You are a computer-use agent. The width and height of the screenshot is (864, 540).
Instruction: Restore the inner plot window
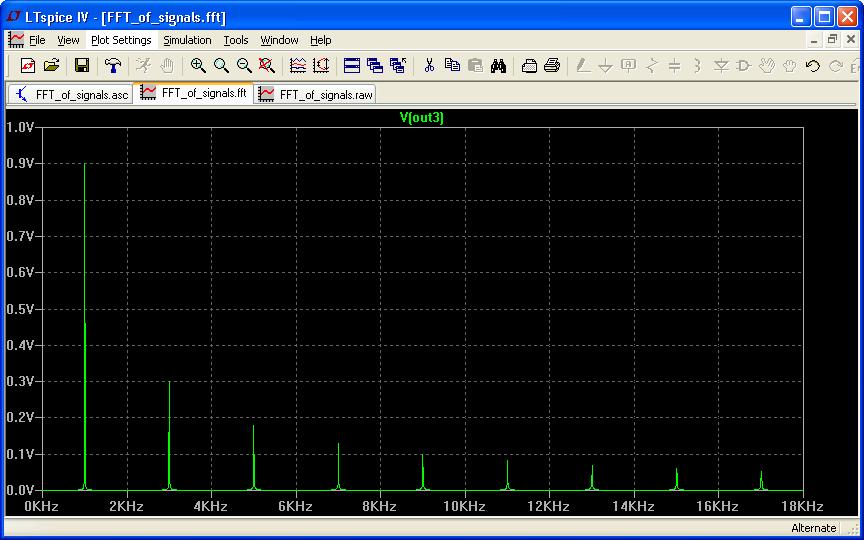point(832,40)
